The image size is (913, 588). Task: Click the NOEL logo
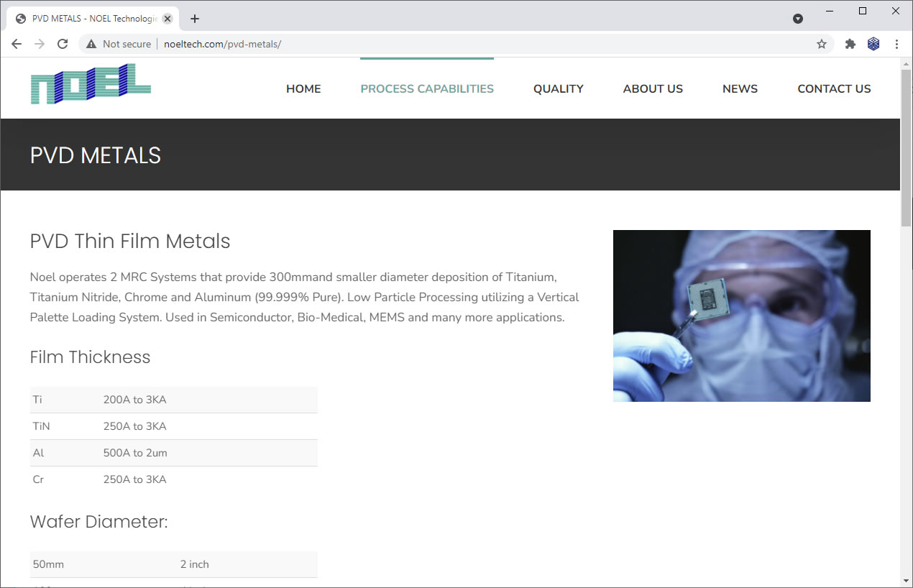[x=91, y=84]
